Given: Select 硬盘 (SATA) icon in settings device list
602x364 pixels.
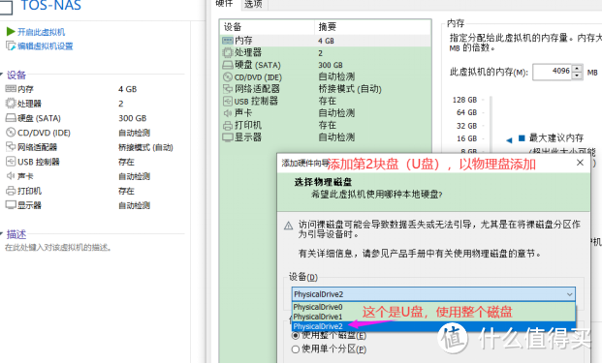Looking at the screenshot, I should tap(228, 65).
